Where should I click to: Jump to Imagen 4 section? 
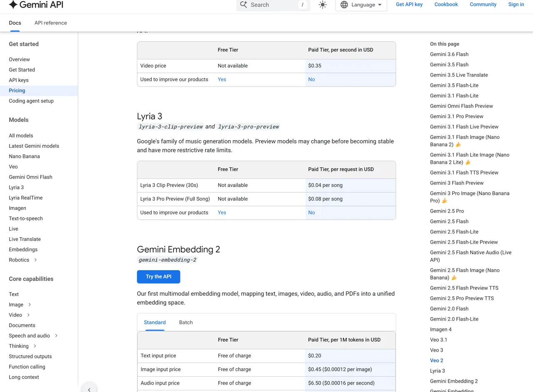441,330
